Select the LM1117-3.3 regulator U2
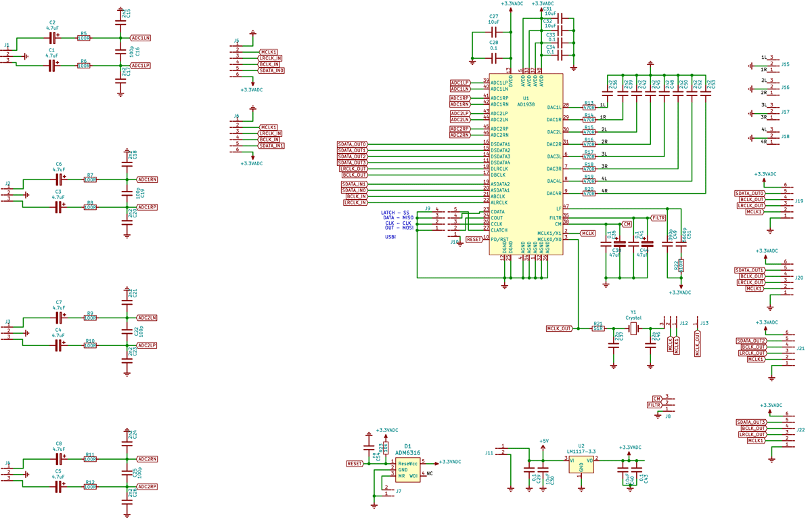This screenshot has height=518, width=812. click(581, 463)
